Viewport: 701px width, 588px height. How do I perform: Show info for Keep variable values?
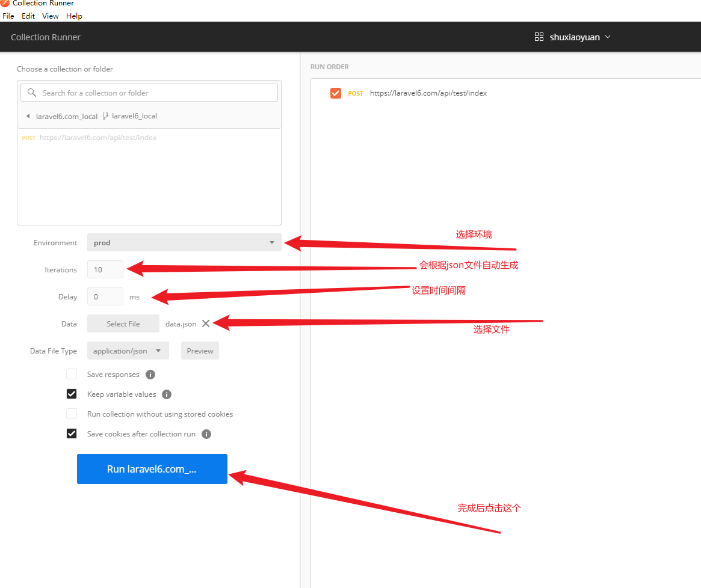click(167, 394)
